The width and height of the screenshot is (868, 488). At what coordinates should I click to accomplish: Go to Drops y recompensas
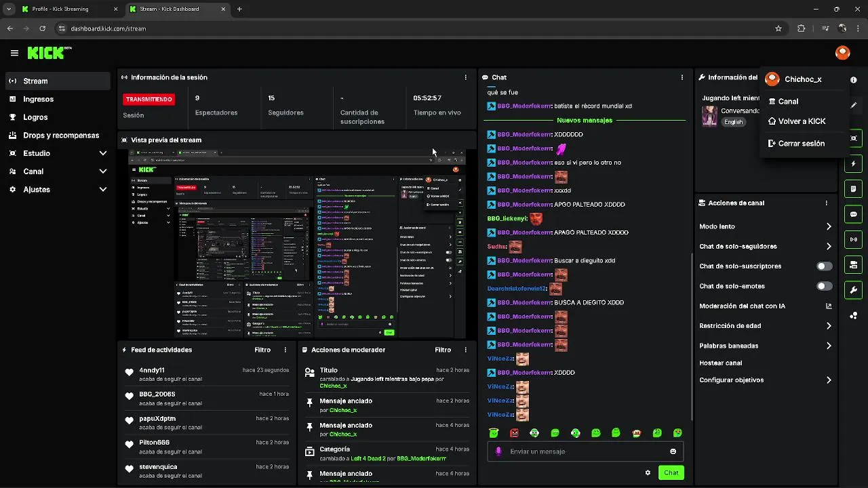[57, 135]
